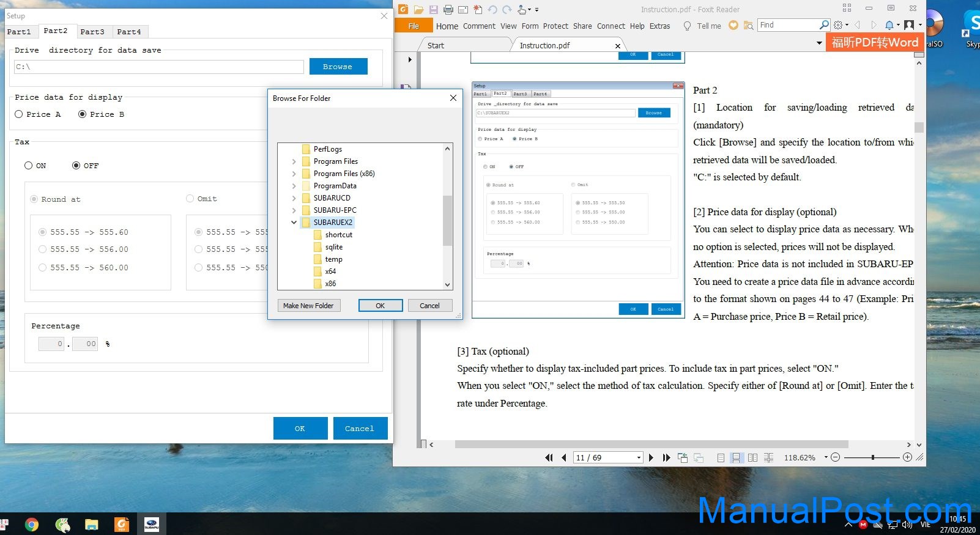980x535 pixels.
Task: Select 555.55 -> 556.00 rounding option
Action: (x=42, y=249)
